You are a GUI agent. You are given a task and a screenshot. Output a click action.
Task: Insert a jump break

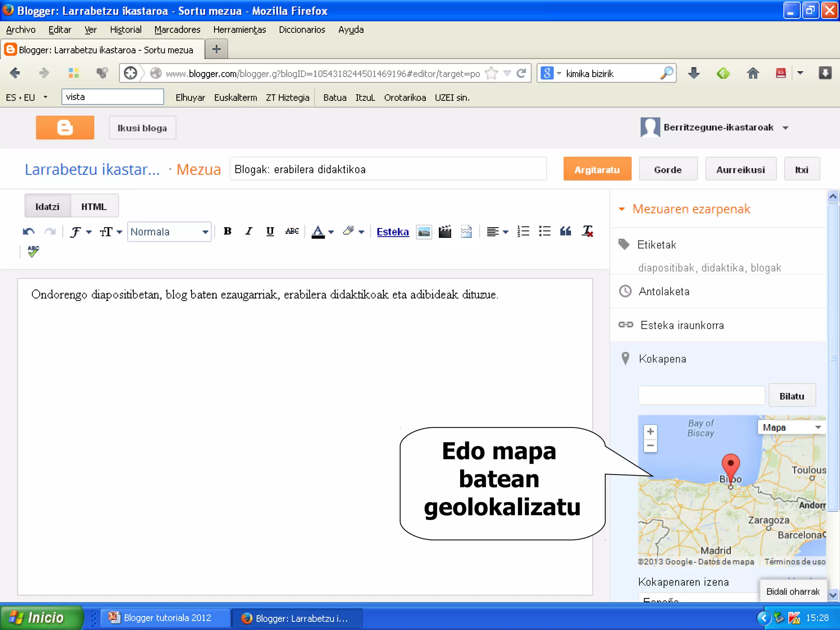tap(466, 232)
